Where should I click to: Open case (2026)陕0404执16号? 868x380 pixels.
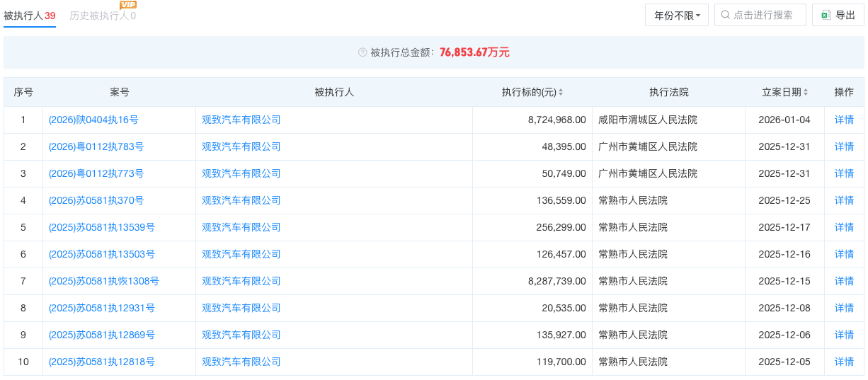(93, 120)
